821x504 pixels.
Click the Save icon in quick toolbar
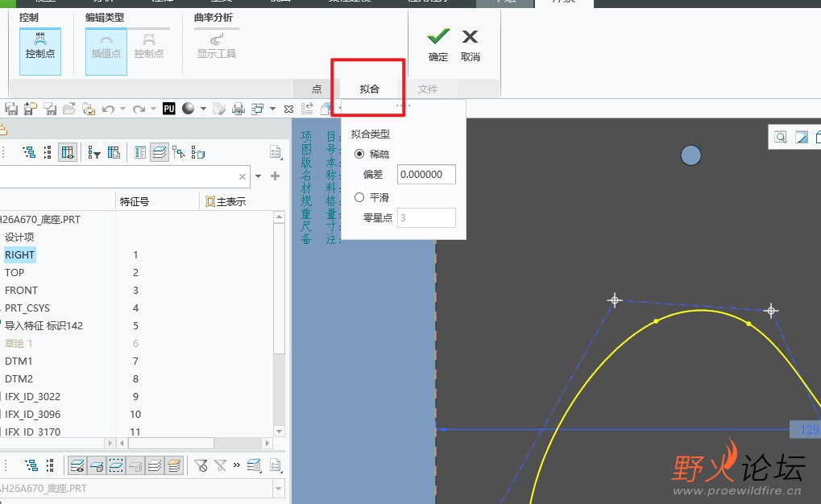11,109
